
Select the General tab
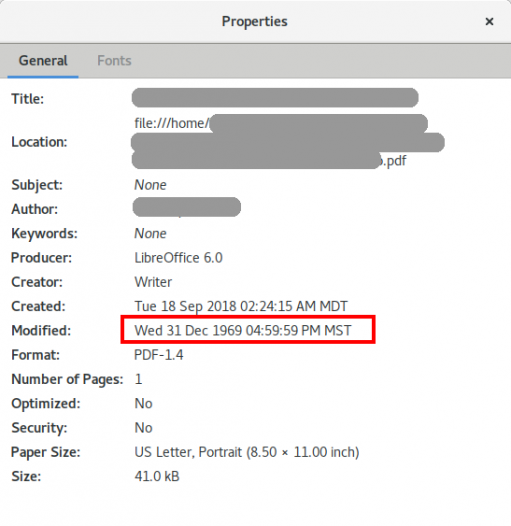click(x=43, y=61)
